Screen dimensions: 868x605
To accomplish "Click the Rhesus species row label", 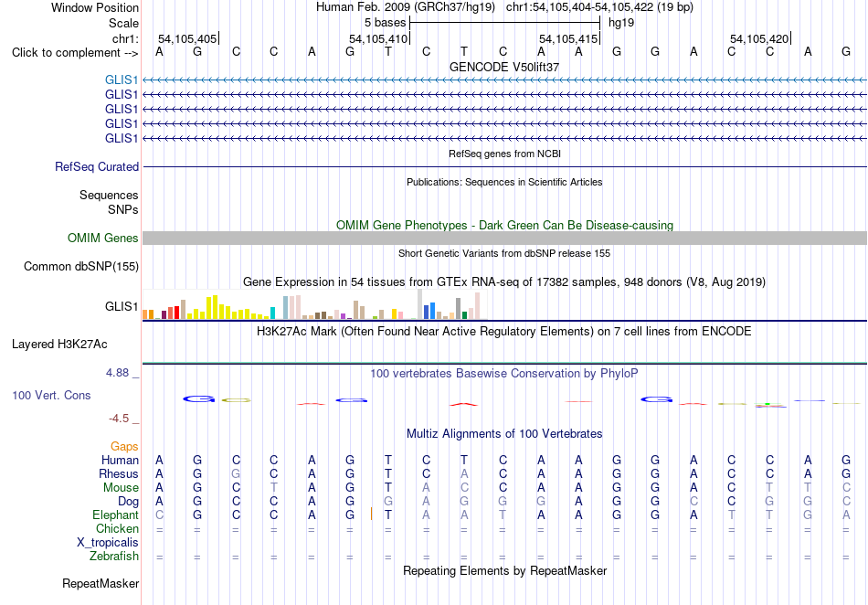I will click(x=119, y=474).
